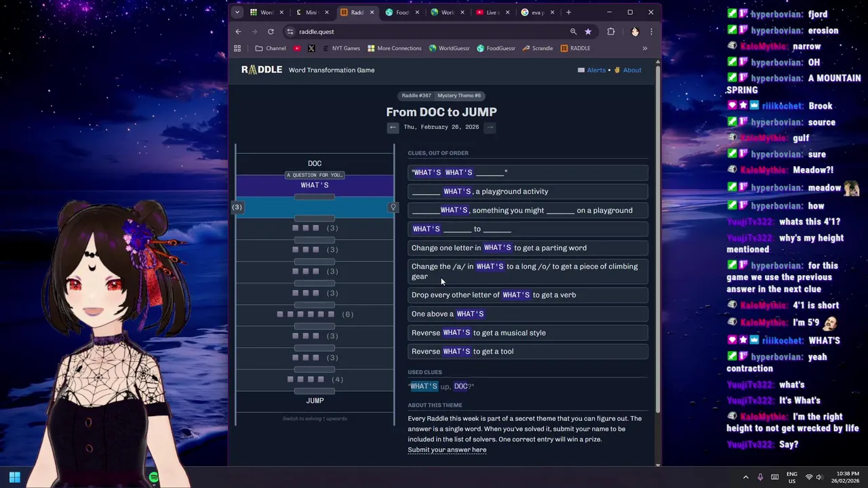868x488 pixels.
Task: Bookmark this page with the star icon
Action: [588, 32]
